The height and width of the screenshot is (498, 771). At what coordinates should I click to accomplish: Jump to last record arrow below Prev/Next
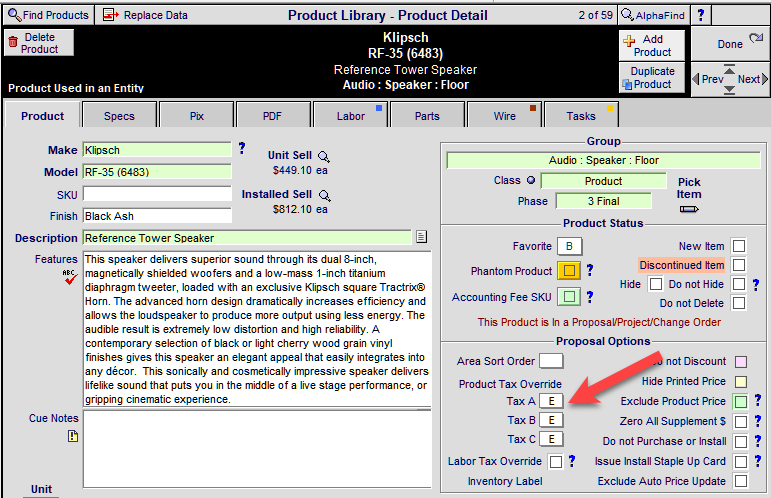730,90
